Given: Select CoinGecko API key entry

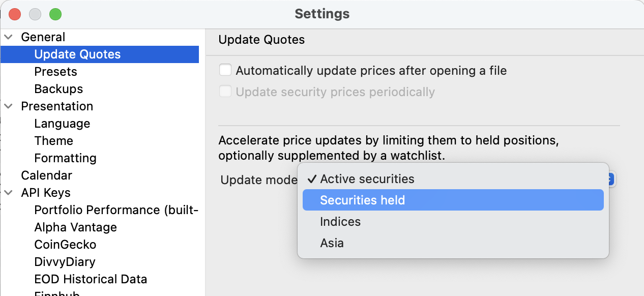Looking at the screenshot, I should pos(65,245).
